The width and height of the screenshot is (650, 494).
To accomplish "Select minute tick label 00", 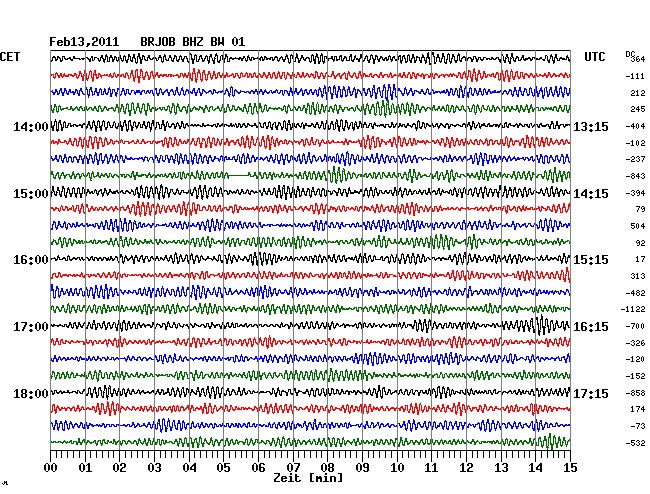I will point(51,467).
